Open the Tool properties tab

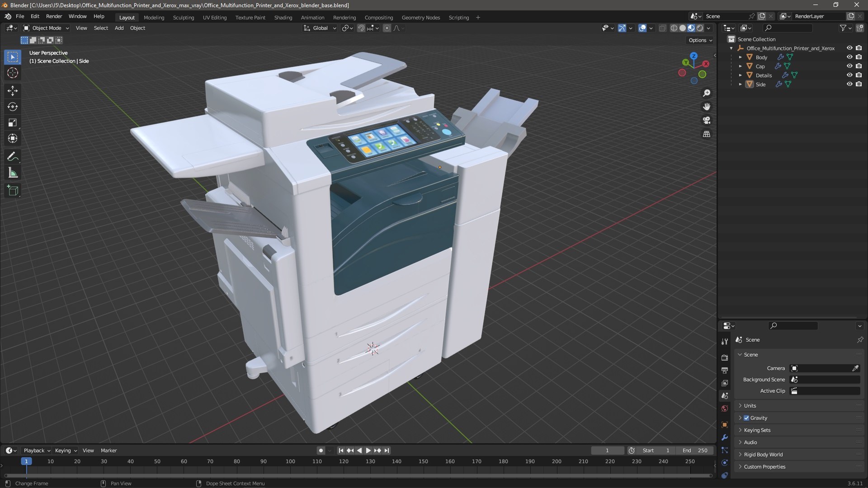coord(725,342)
